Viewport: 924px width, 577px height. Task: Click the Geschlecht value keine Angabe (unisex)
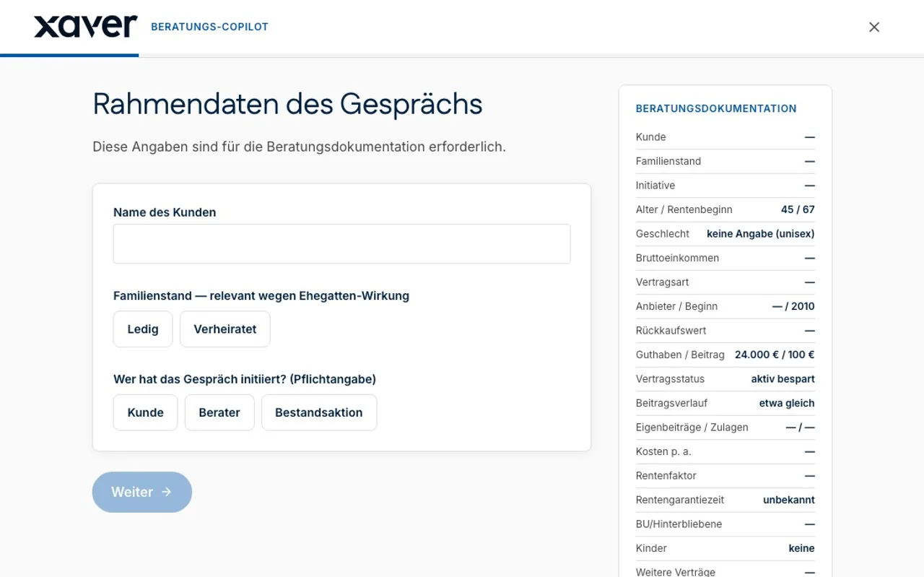761,234
